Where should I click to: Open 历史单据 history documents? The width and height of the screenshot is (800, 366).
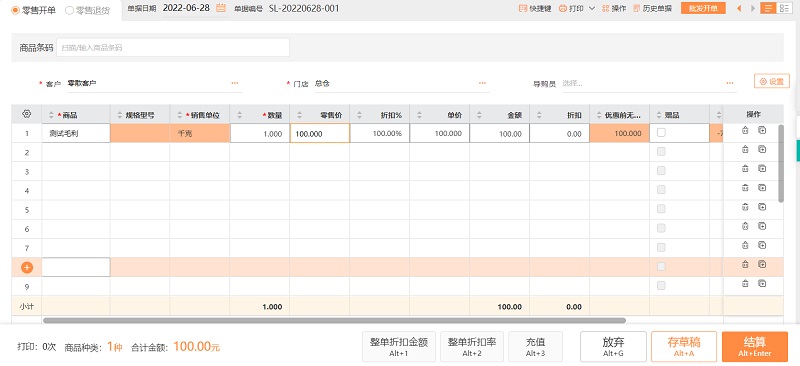653,9
